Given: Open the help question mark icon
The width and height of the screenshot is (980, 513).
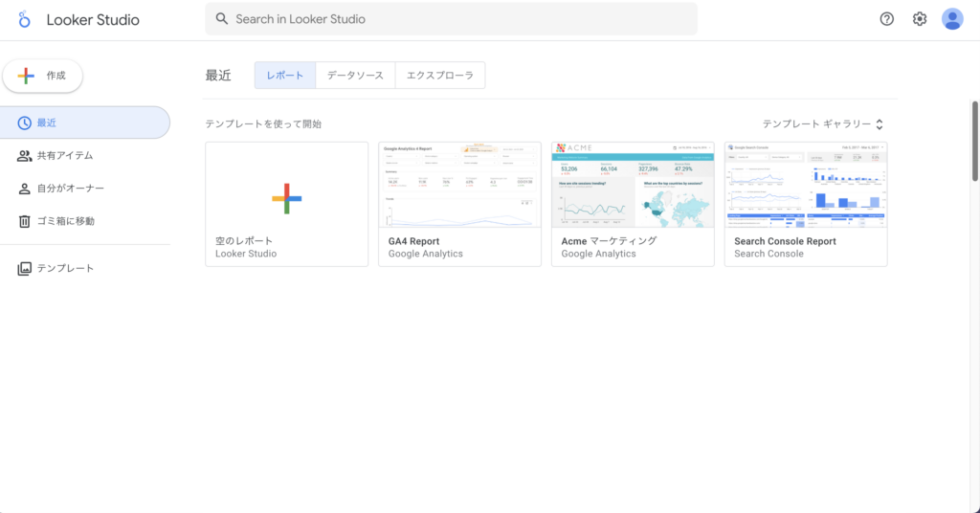Looking at the screenshot, I should tap(886, 19).
